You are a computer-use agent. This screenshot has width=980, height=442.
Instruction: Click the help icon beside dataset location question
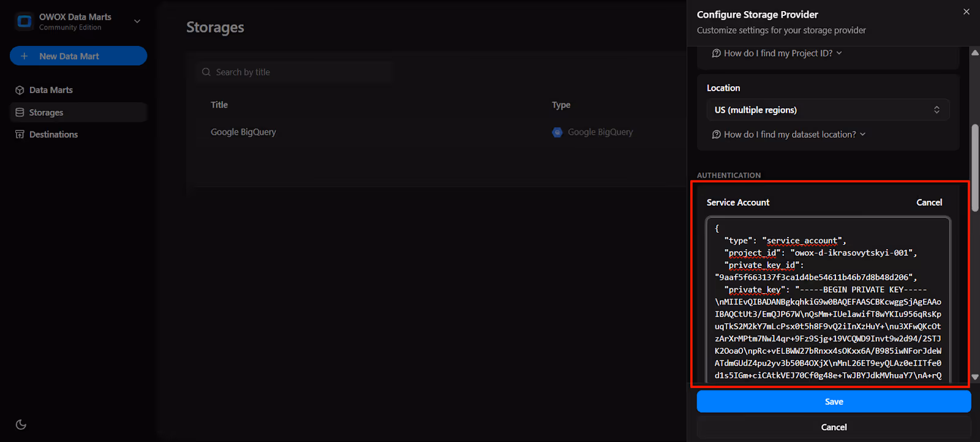tap(716, 135)
